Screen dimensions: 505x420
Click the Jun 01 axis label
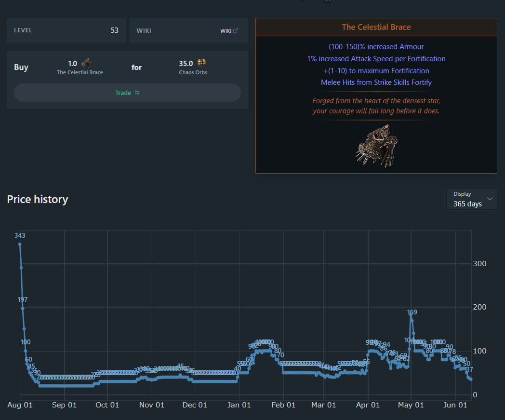coord(455,405)
